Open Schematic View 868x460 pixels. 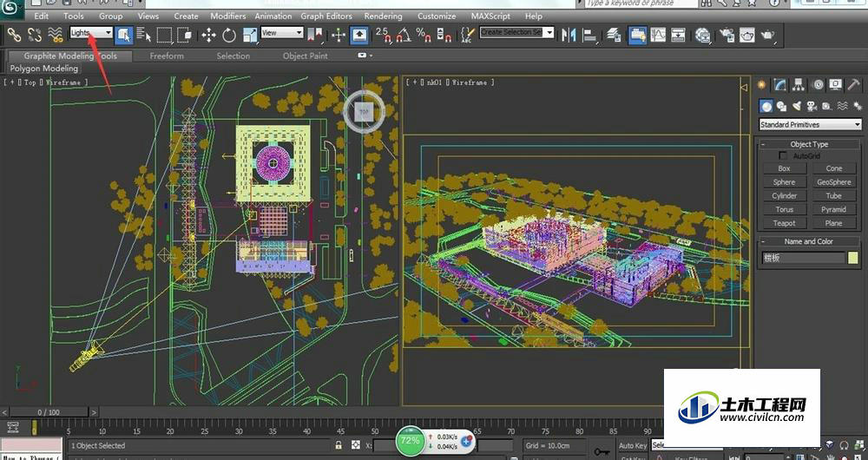(678, 35)
